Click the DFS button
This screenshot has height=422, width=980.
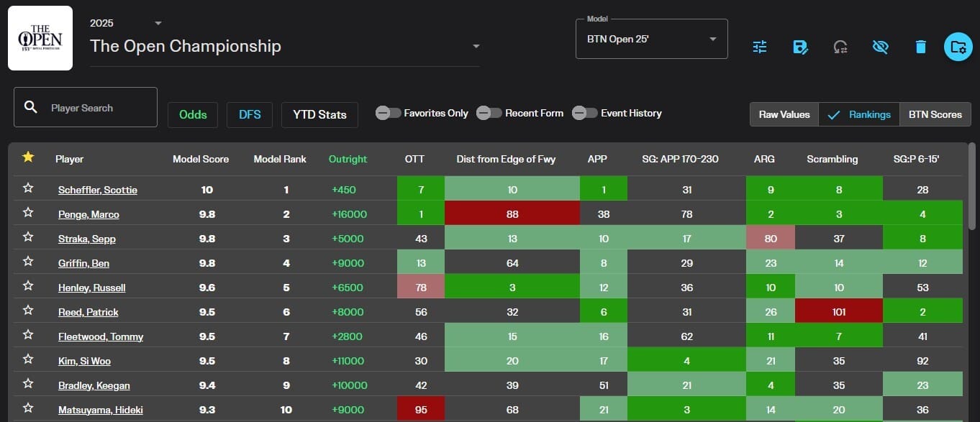pyautogui.click(x=250, y=114)
